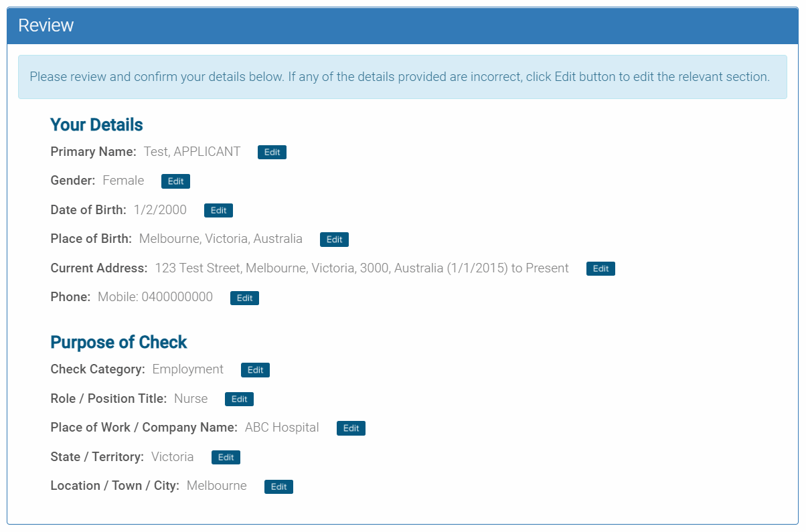Edit the Phone number entry

coord(244,298)
